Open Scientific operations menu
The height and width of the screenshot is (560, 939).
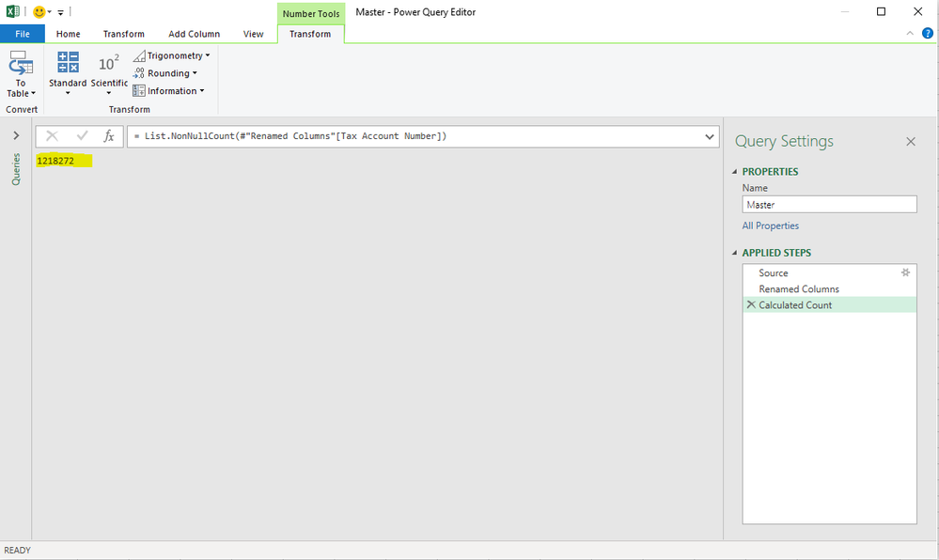(x=109, y=73)
